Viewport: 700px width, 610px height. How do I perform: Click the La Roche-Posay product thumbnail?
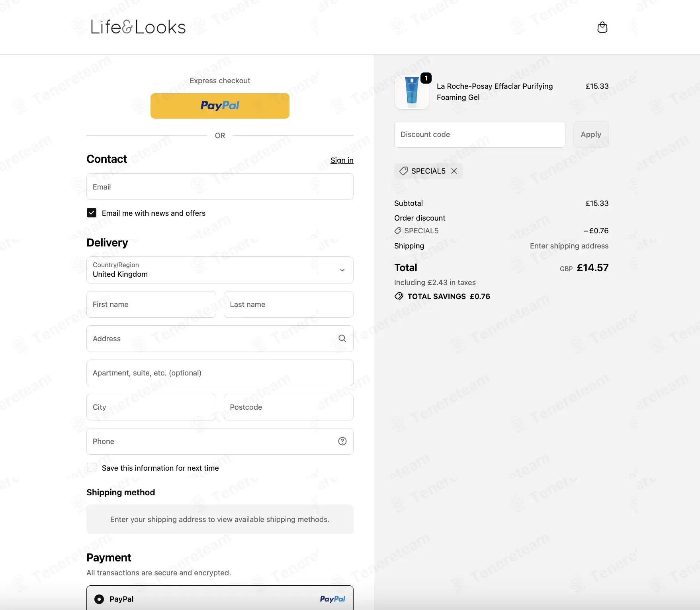point(412,92)
